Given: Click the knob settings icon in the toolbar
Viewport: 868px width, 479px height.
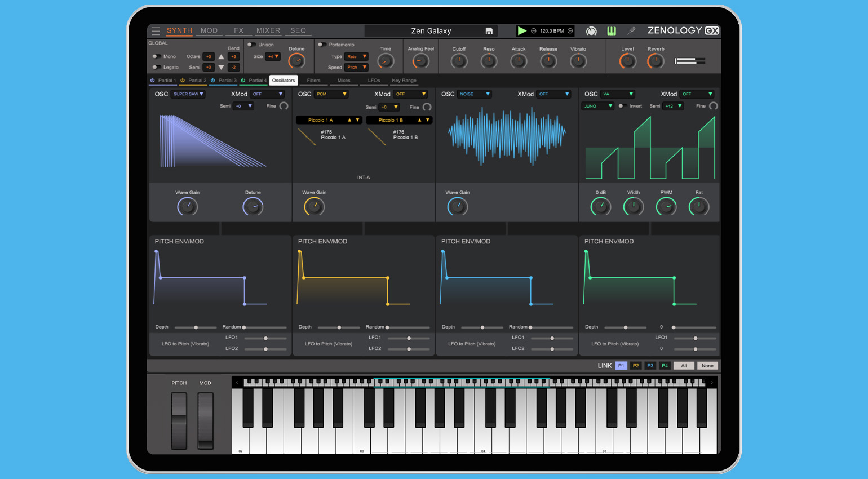Looking at the screenshot, I should coord(590,31).
